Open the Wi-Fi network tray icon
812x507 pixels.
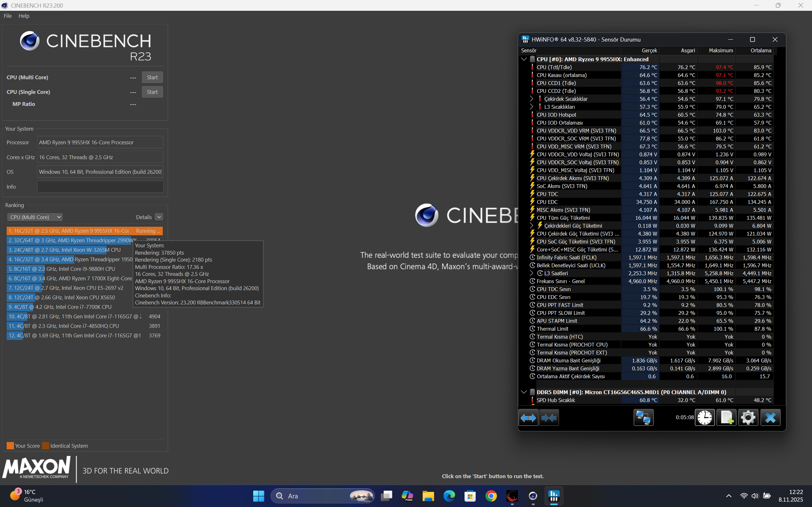pyautogui.click(x=744, y=496)
